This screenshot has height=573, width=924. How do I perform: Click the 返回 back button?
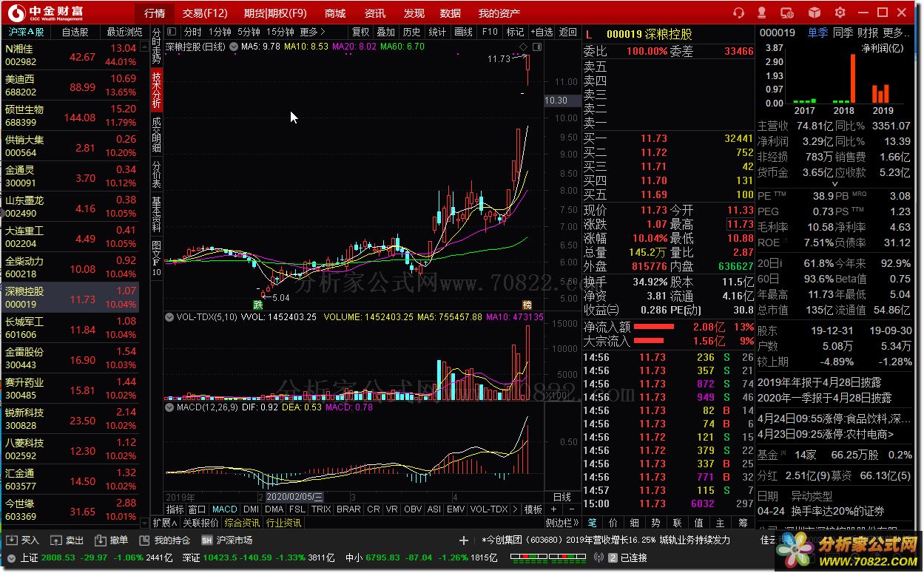[x=568, y=32]
